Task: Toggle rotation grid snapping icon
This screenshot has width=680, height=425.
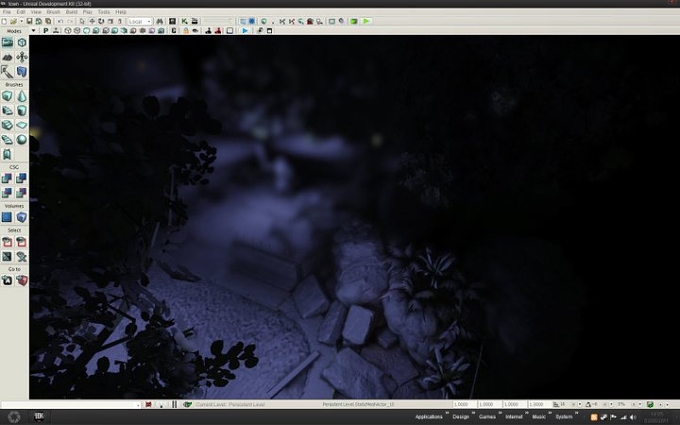Action: coord(588,405)
